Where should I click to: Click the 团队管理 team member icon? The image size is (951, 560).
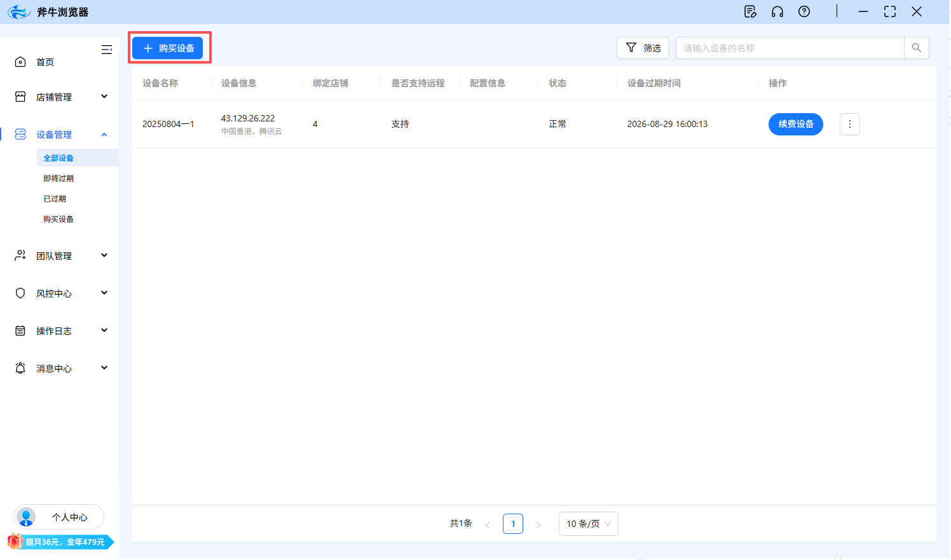(x=19, y=255)
